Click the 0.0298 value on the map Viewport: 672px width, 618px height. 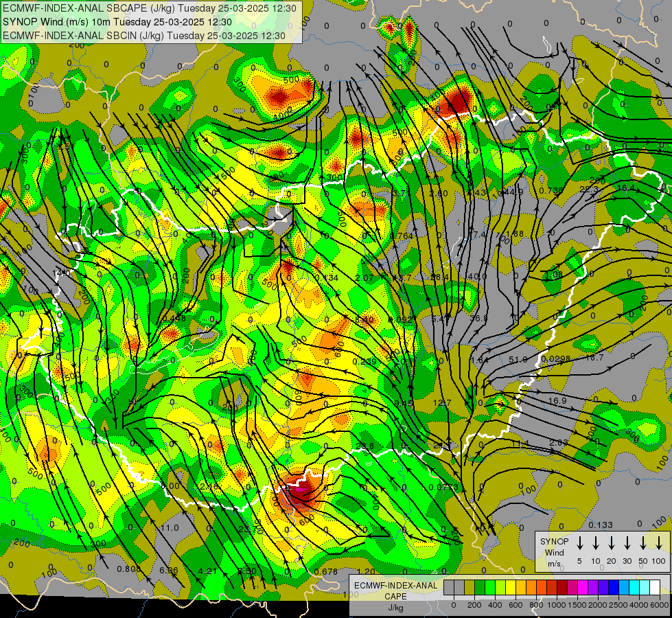(x=555, y=359)
